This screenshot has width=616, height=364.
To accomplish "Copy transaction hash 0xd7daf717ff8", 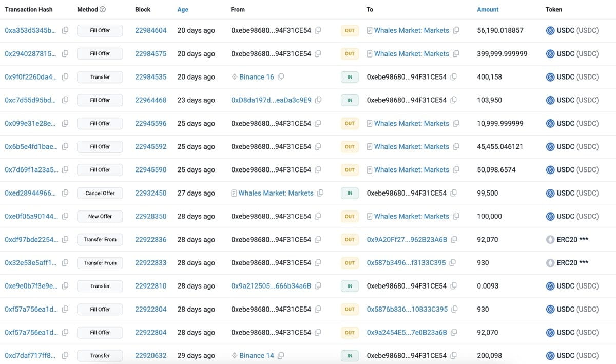I will (65, 355).
